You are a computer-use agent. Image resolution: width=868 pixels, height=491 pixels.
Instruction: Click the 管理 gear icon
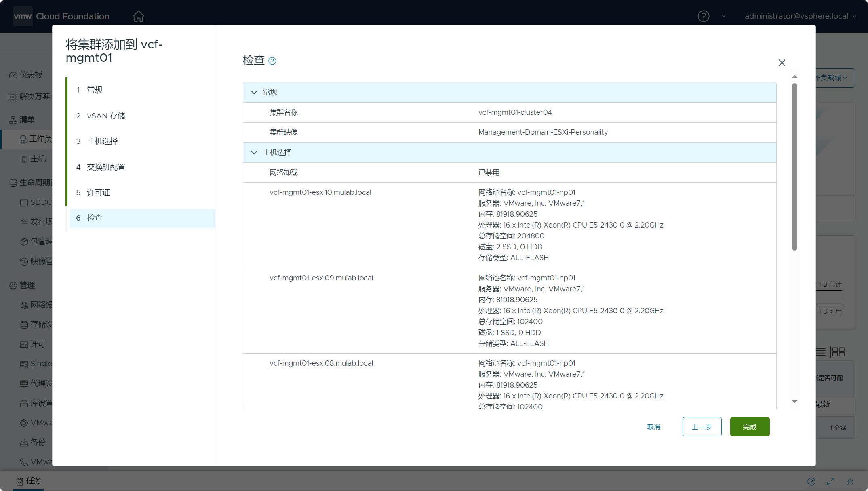[13, 286]
